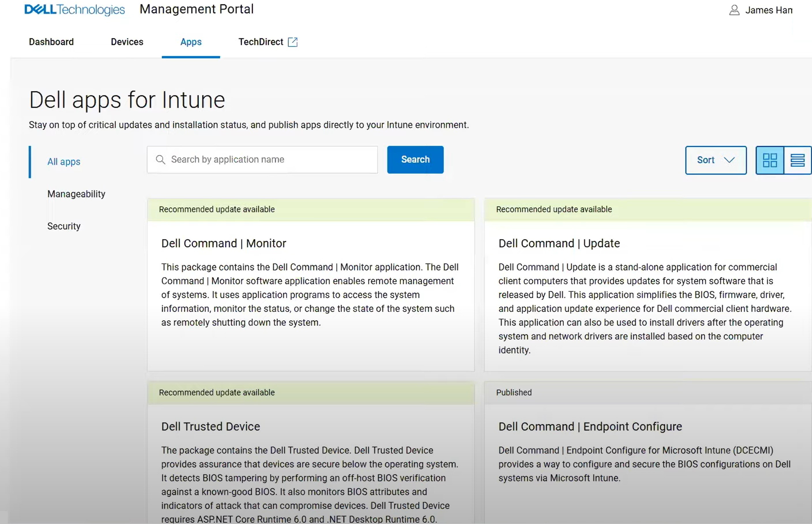The width and height of the screenshot is (812, 524).
Task: Click the Dell Technologies logo
Action: tap(75, 10)
